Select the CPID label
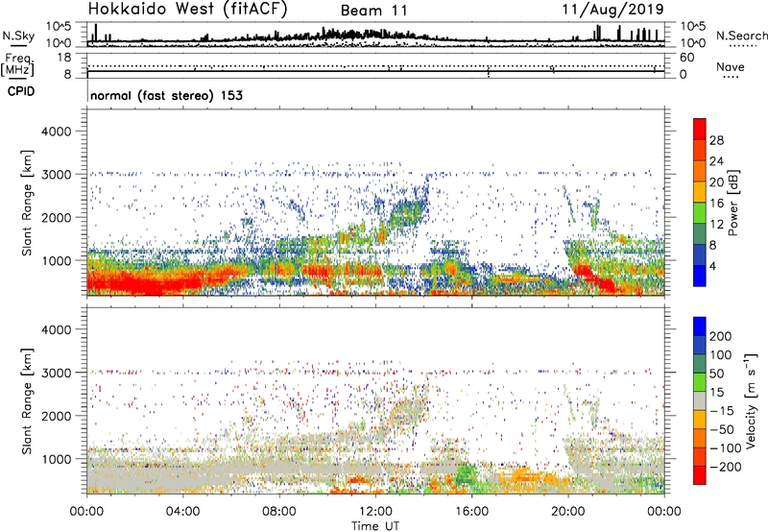Image resolution: width=768 pixels, height=532 pixels. point(21,91)
